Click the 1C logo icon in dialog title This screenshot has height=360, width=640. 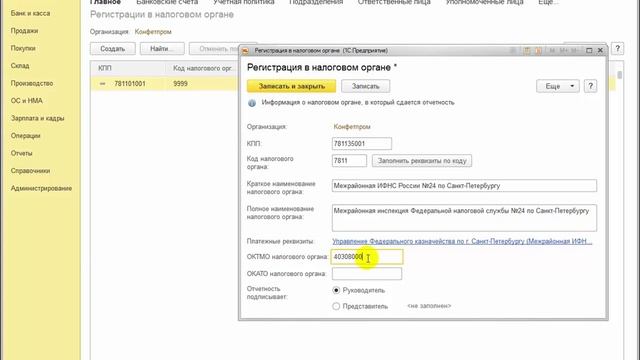245,51
